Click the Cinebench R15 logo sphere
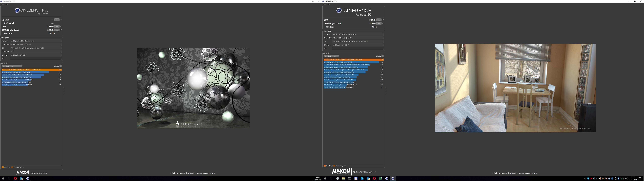This screenshot has height=181, width=644. [x=17, y=10]
